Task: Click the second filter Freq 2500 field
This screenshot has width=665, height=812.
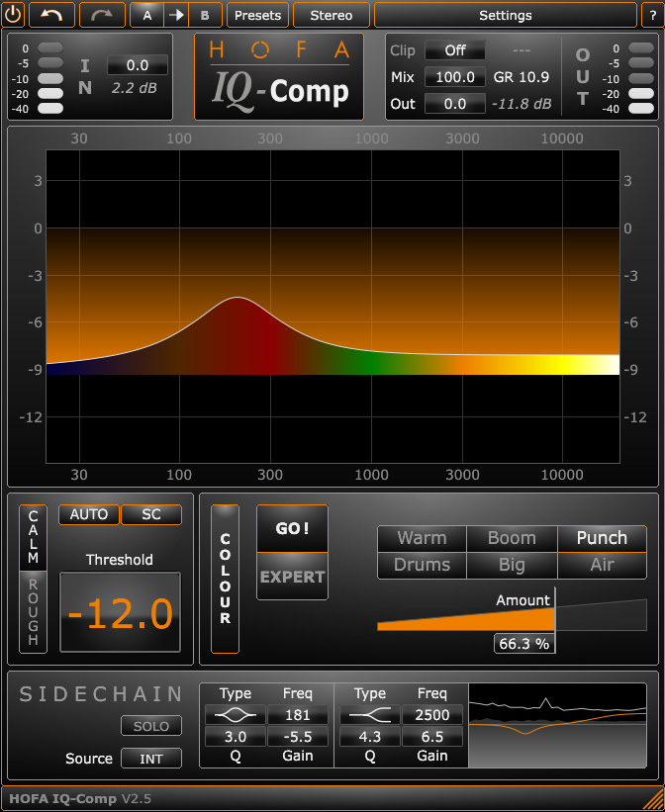Action: click(432, 715)
